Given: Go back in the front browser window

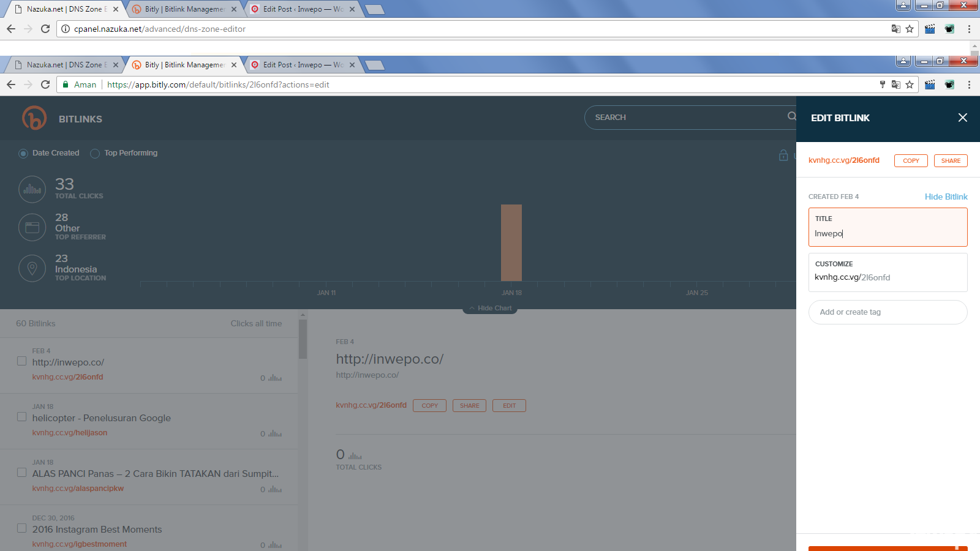Looking at the screenshot, I should click(11, 84).
